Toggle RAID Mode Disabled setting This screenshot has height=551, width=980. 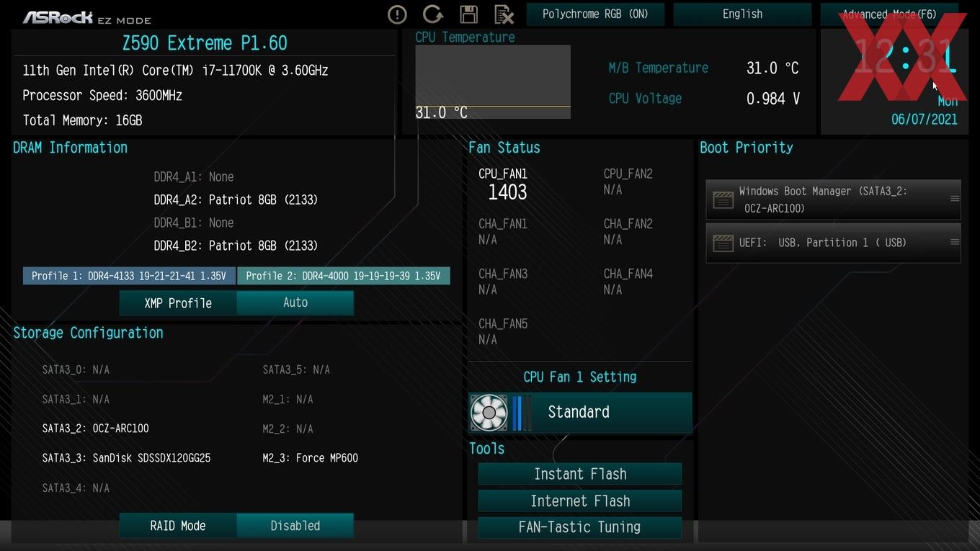[x=295, y=526]
